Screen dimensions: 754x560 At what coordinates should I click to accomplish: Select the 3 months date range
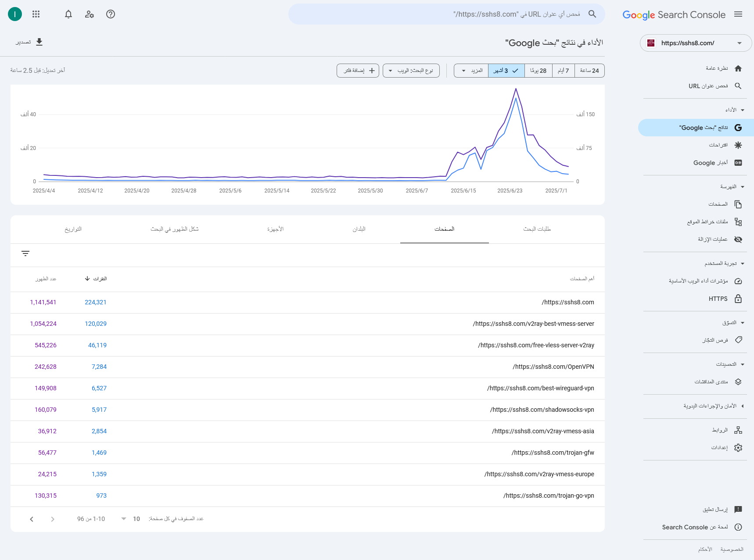pos(506,71)
